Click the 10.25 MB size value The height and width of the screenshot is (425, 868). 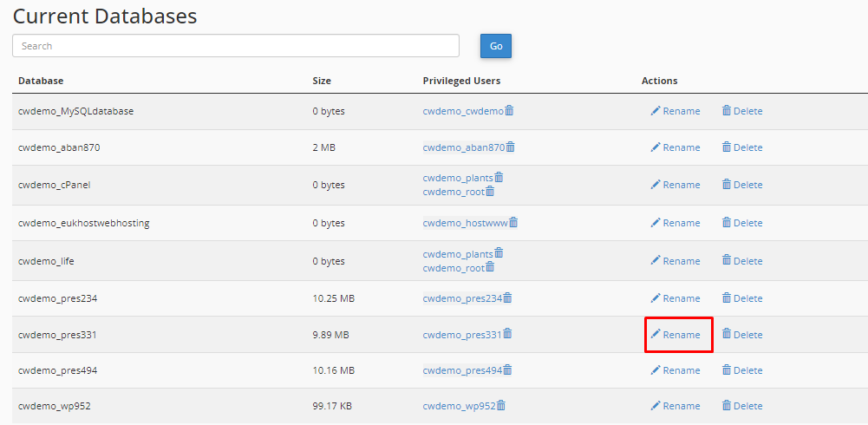333,299
